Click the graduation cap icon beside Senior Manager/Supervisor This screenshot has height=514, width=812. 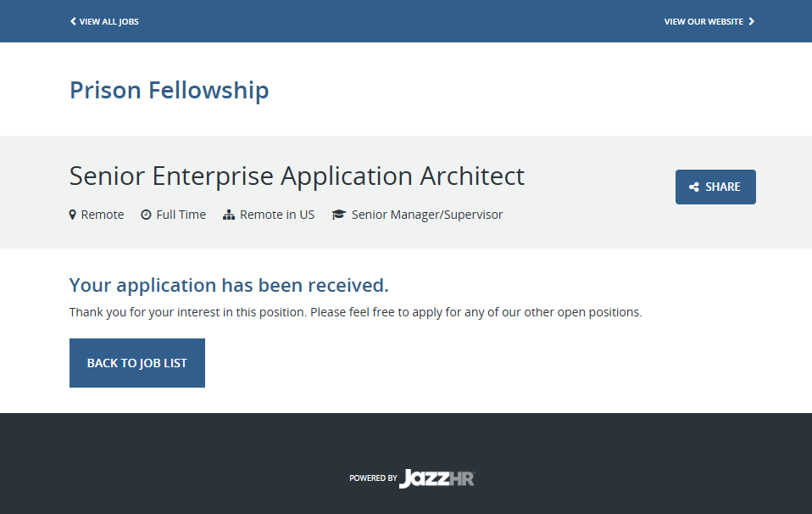pyautogui.click(x=339, y=215)
